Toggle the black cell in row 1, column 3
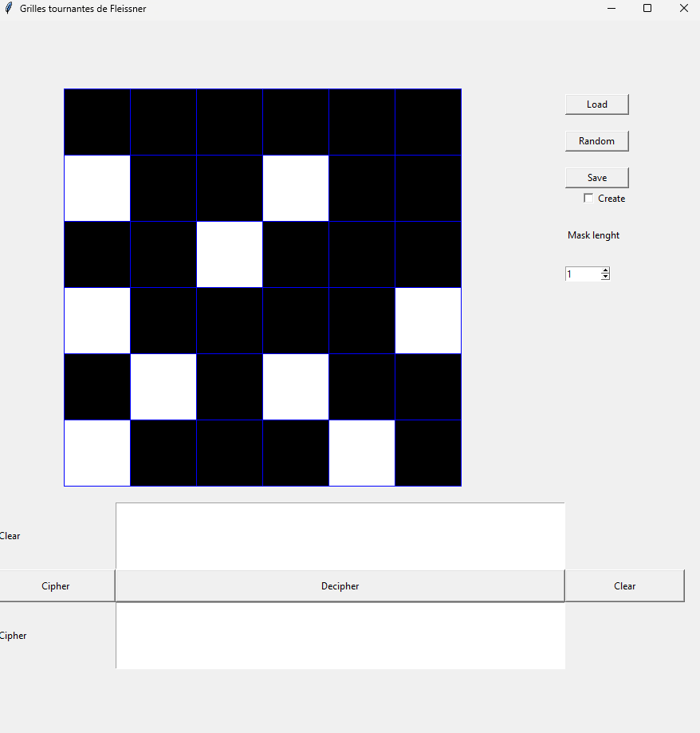Screen dimensions: 700x733 pyautogui.click(x=230, y=121)
